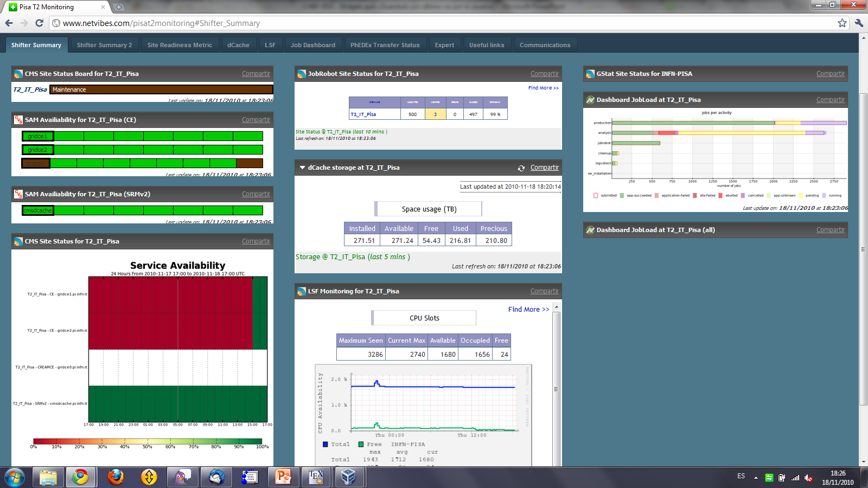Click the browser reload button
868x488 pixels.
click(39, 23)
